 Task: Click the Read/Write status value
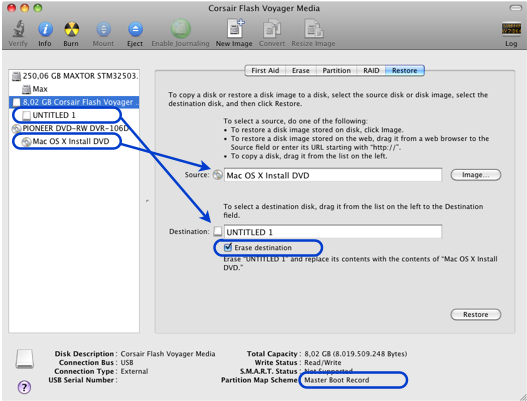[323, 363]
